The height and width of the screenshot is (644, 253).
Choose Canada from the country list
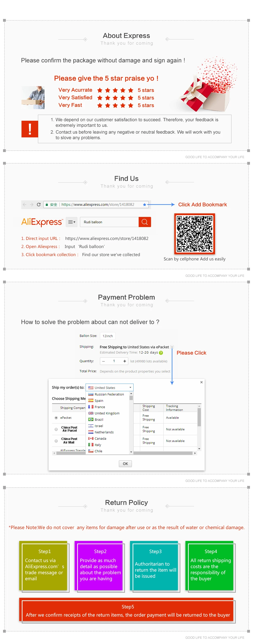108,438
